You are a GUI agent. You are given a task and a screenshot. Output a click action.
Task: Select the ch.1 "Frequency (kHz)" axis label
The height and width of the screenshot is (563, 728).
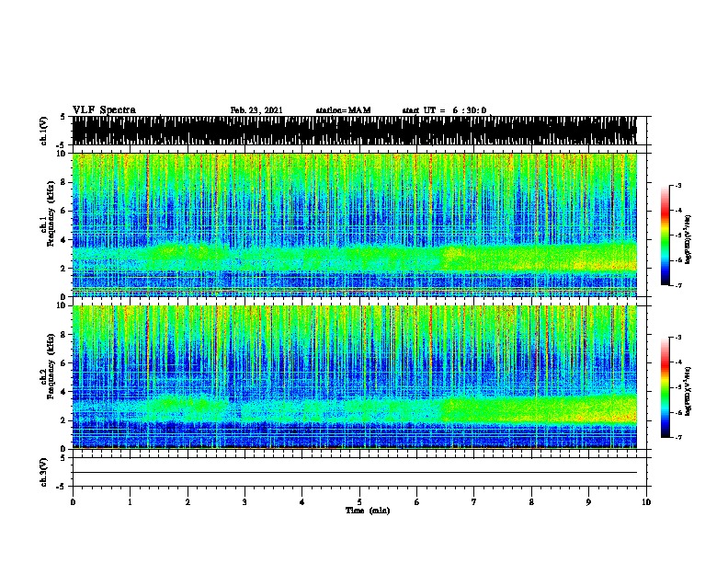pos(51,213)
